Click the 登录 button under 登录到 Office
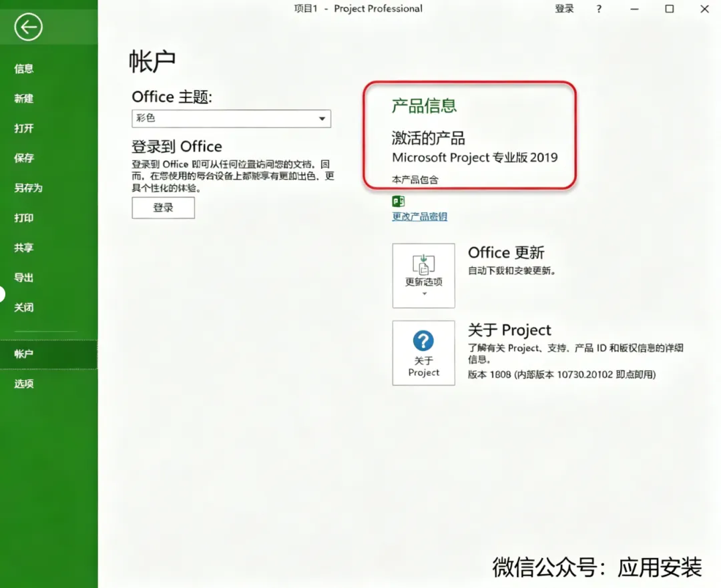Viewport: 721px width, 588px height. click(164, 208)
